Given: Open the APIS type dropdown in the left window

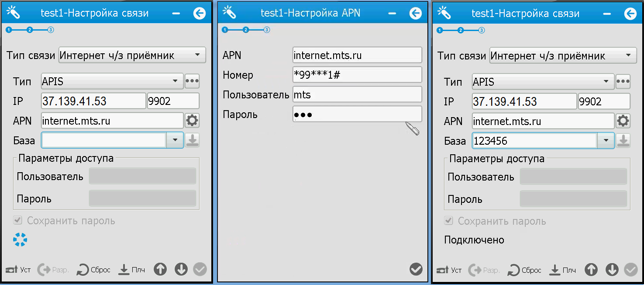Looking at the screenshot, I should [x=112, y=81].
